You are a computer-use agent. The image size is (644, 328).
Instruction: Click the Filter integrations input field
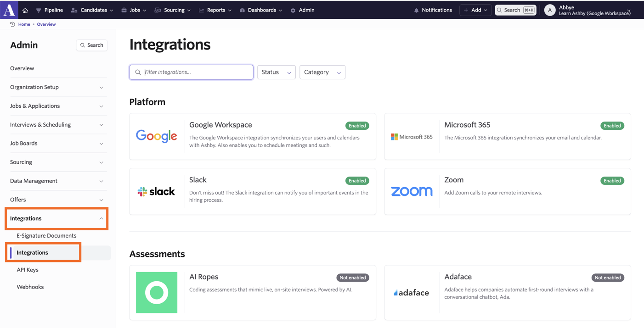click(x=192, y=72)
